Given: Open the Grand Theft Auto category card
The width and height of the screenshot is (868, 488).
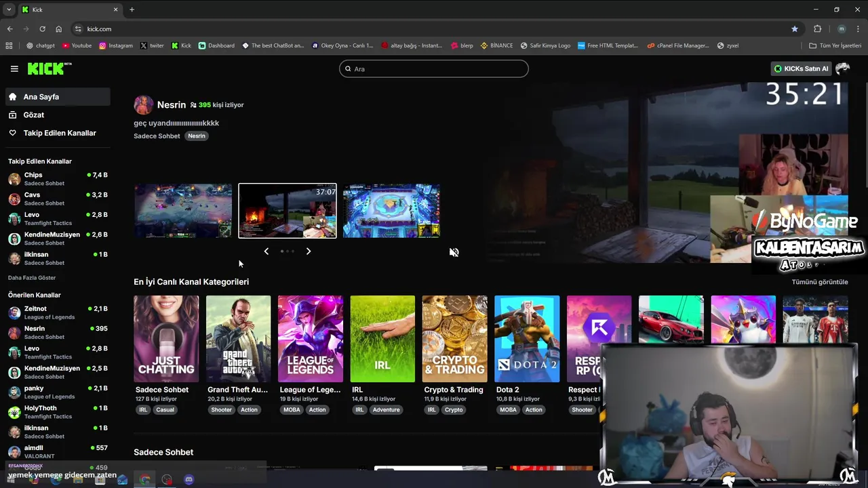Looking at the screenshot, I should pos(238,339).
